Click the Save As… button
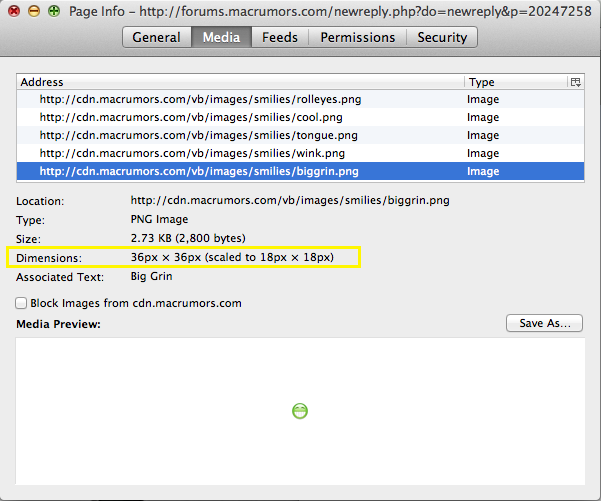 coord(544,323)
